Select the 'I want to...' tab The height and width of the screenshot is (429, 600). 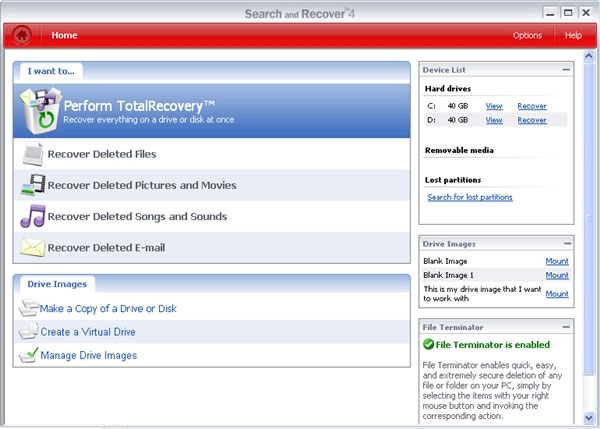(x=51, y=71)
